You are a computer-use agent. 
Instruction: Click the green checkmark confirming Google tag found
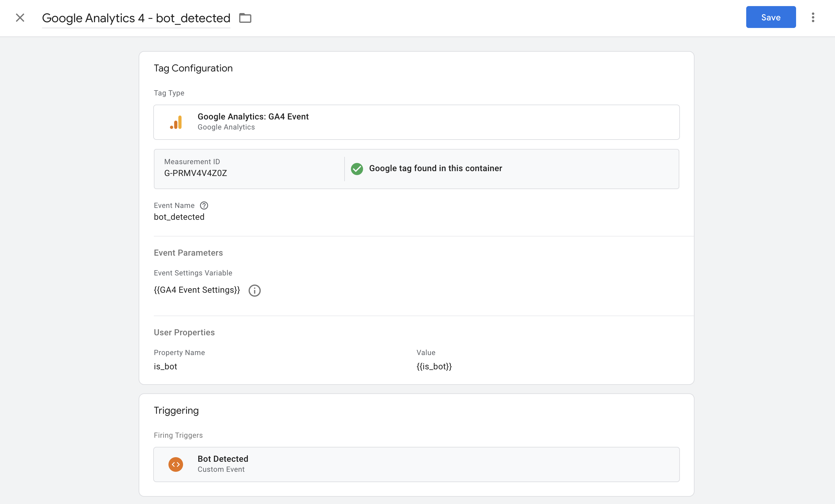357,168
